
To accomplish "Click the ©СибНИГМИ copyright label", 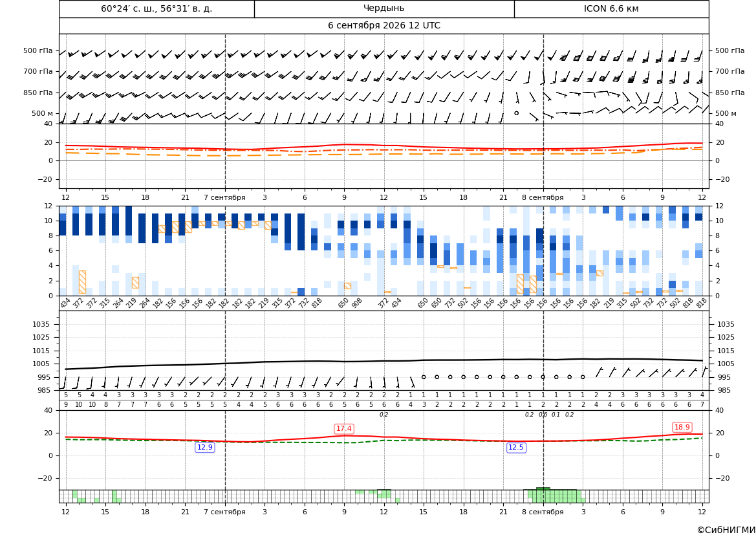I will (726, 530).
